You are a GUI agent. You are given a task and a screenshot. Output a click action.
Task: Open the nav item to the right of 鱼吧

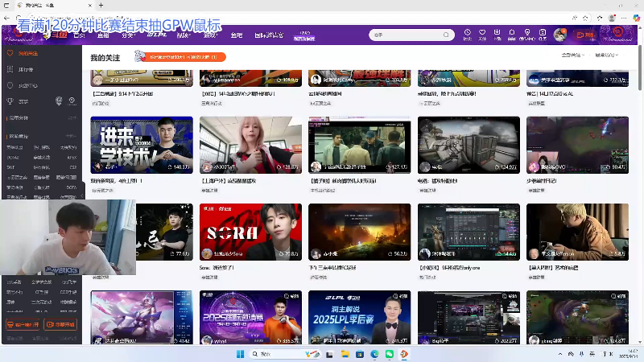pyautogui.click(x=269, y=35)
